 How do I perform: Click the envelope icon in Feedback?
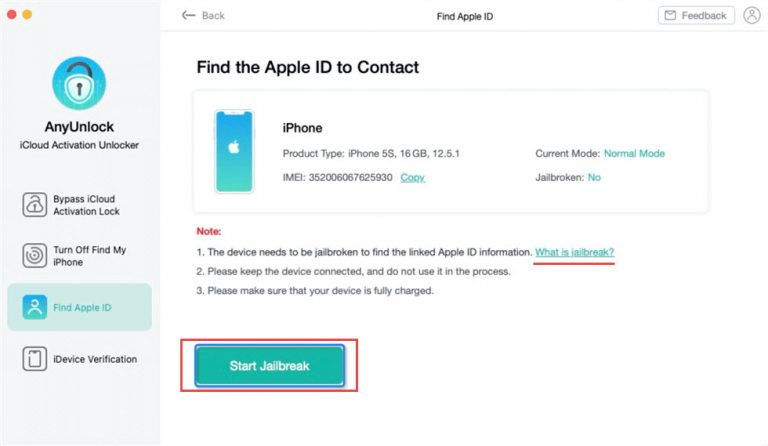[670, 15]
